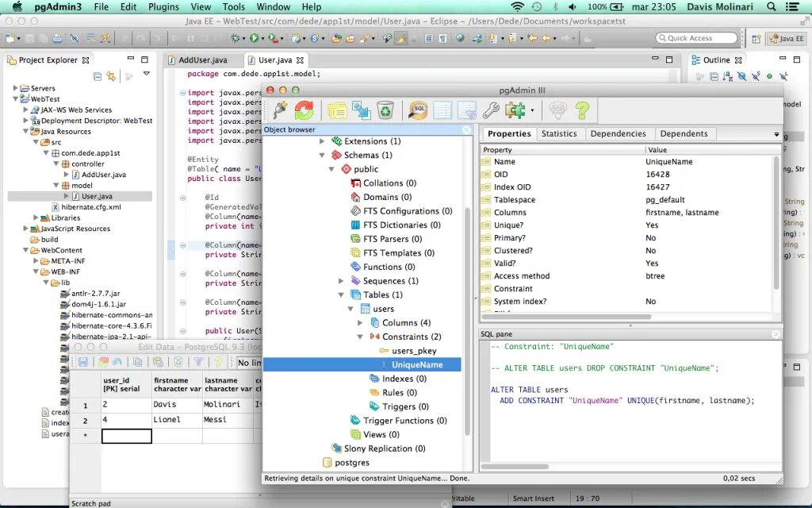The image size is (812, 508).
Task: Select hibernate.cfg.xml in Project Explorer
Action: click(x=90, y=207)
